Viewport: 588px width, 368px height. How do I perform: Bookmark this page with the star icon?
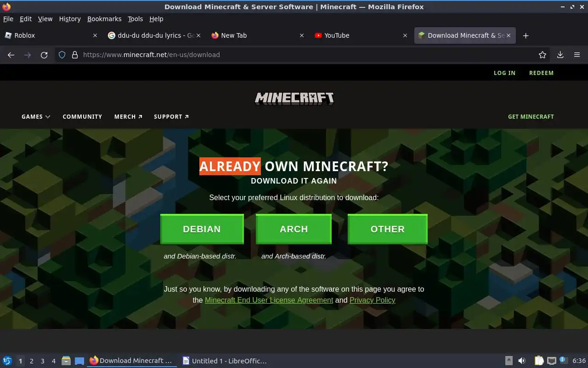click(543, 55)
